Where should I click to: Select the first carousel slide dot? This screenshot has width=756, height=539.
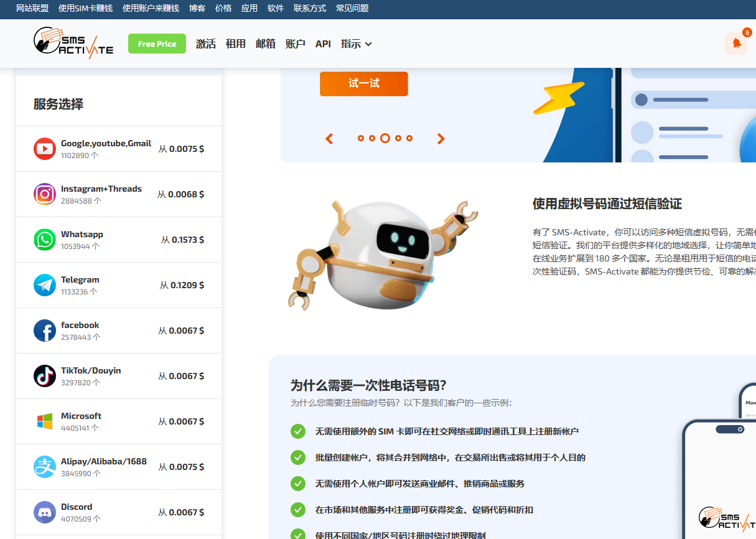pyautogui.click(x=361, y=138)
